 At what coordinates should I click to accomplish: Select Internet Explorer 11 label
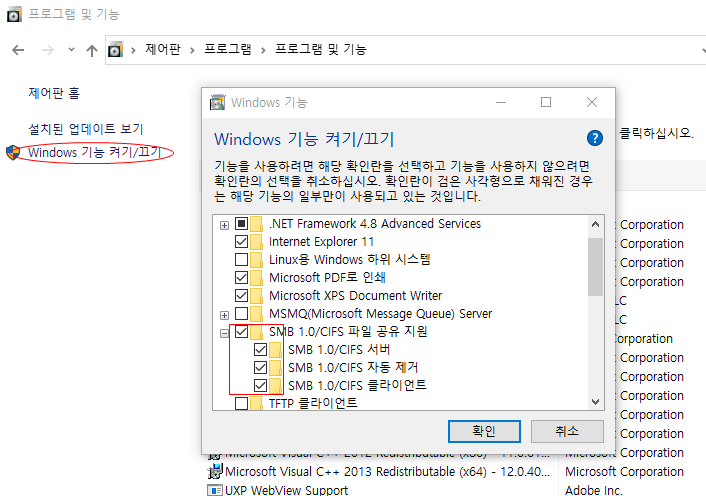(321, 242)
